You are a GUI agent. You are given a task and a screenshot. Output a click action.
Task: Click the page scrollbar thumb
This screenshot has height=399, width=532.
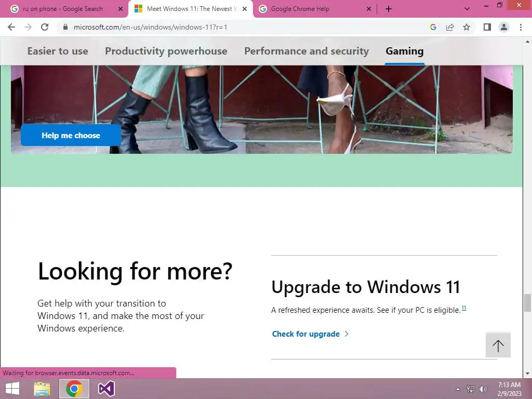click(x=527, y=303)
